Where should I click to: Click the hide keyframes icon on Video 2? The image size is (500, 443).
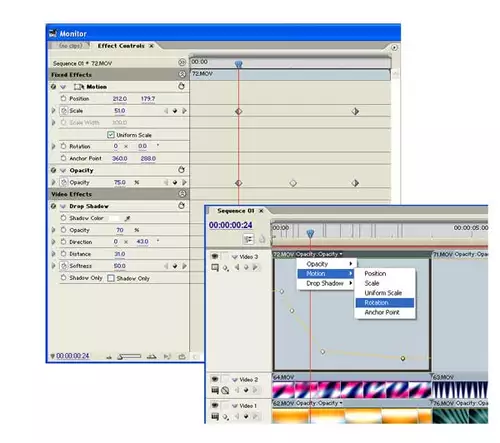(x=225, y=390)
